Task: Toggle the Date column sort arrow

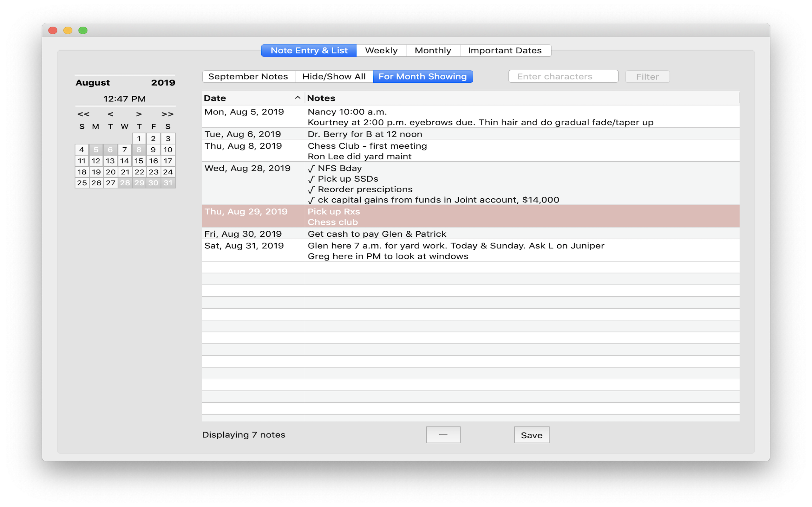Action: pyautogui.click(x=297, y=98)
